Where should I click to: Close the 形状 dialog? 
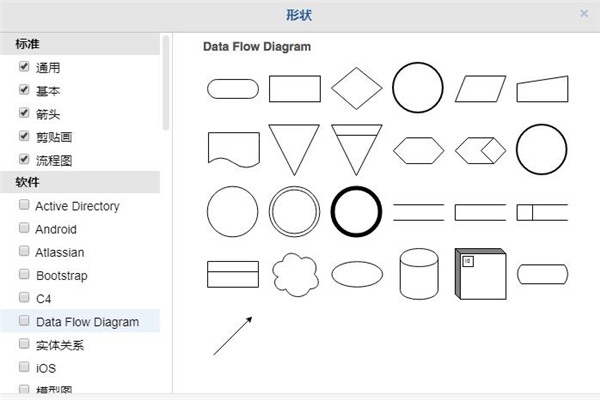tap(584, 14)
